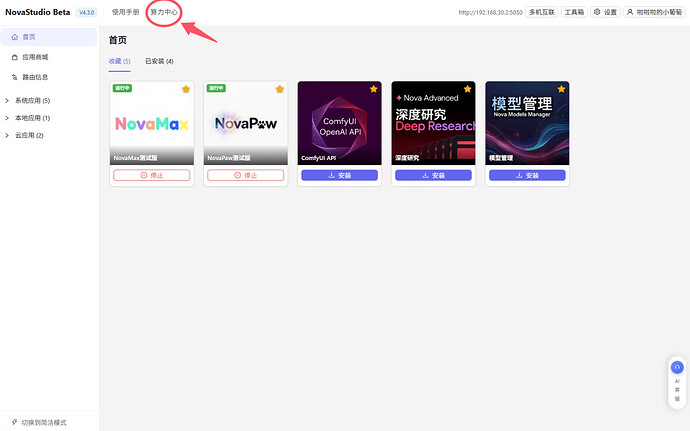
Task: Expand the 本地应用 (1) group
Action: click(28, 118)
